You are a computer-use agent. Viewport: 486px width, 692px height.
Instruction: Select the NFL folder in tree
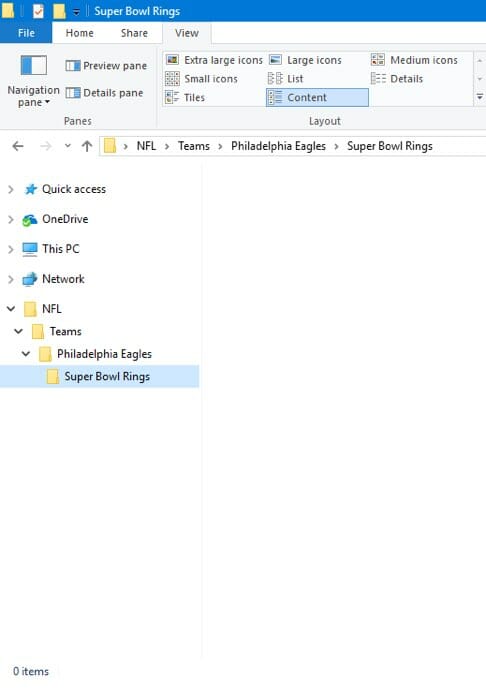click(x=52, y=308)
